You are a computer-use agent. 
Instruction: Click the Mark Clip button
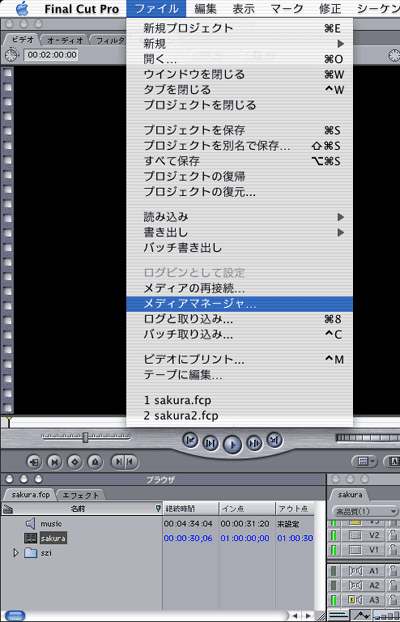coord(55,462)
